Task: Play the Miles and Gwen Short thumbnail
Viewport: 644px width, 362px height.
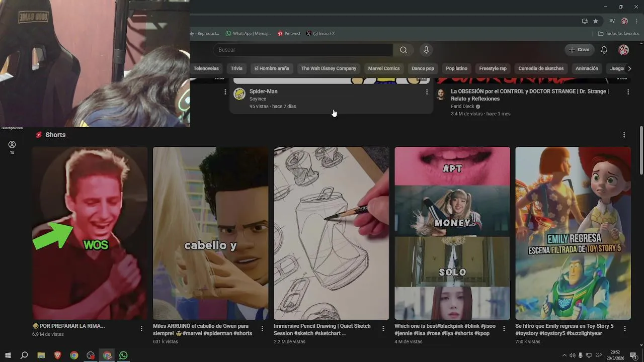Action: point(210,233)
